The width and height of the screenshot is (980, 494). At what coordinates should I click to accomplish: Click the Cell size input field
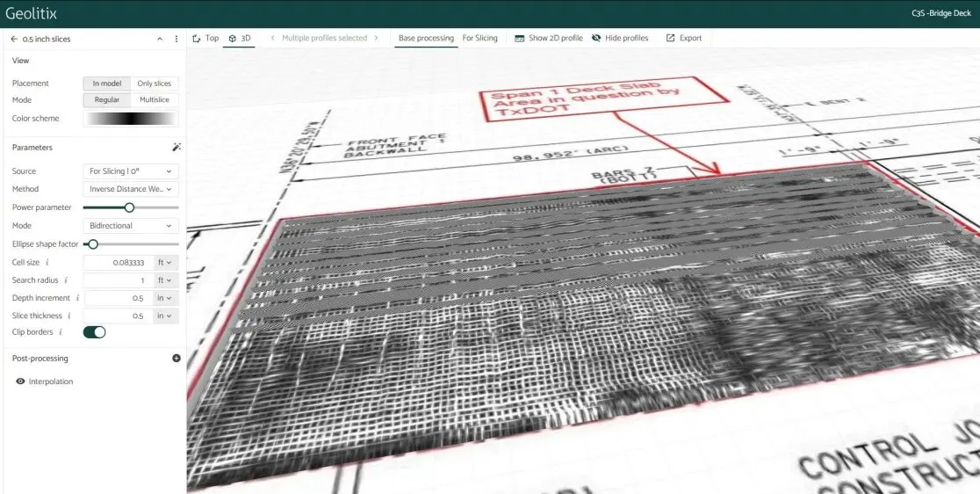coord(119,263)
